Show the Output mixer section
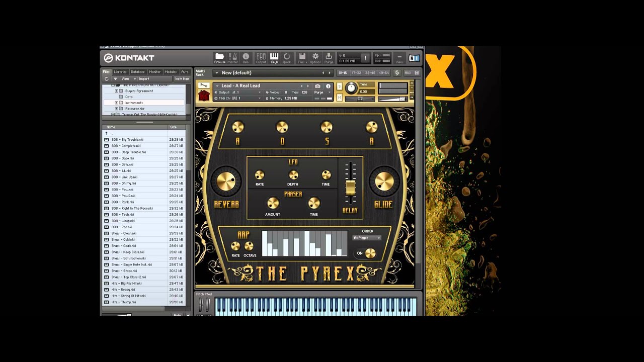The height and width of the screenshot is (362, 644). [x=261, y=58]
